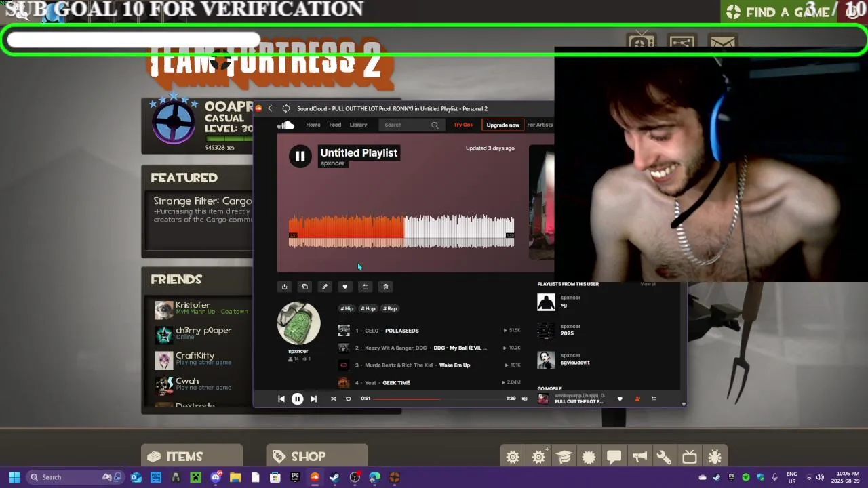Open TF2 training graduation cap icon

point(564,457)
